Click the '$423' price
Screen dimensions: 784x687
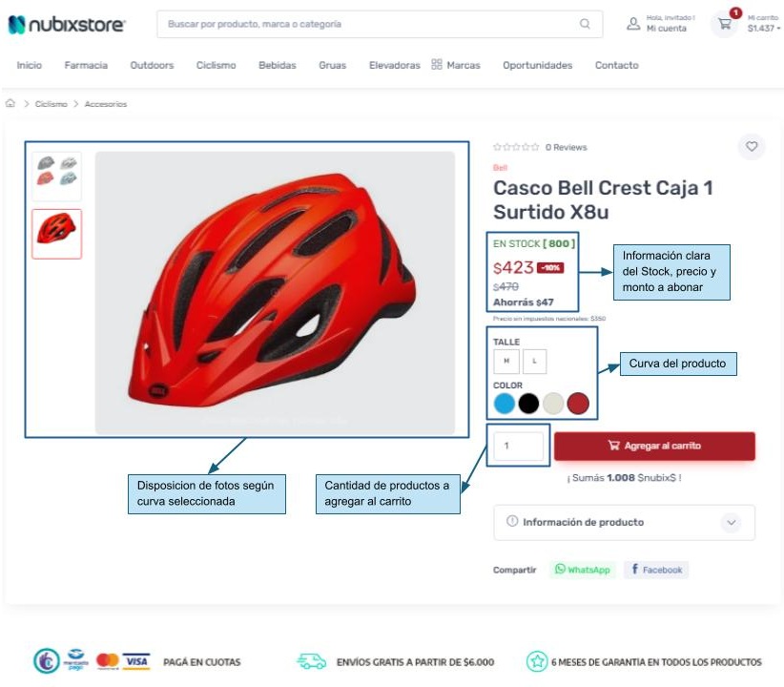(x=513, y=268)
